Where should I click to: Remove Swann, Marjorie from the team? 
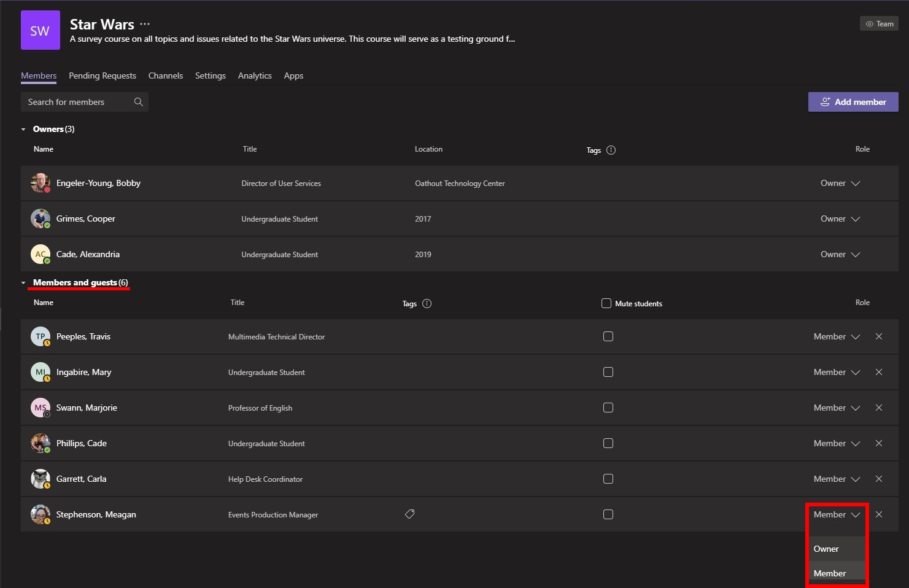879,408
